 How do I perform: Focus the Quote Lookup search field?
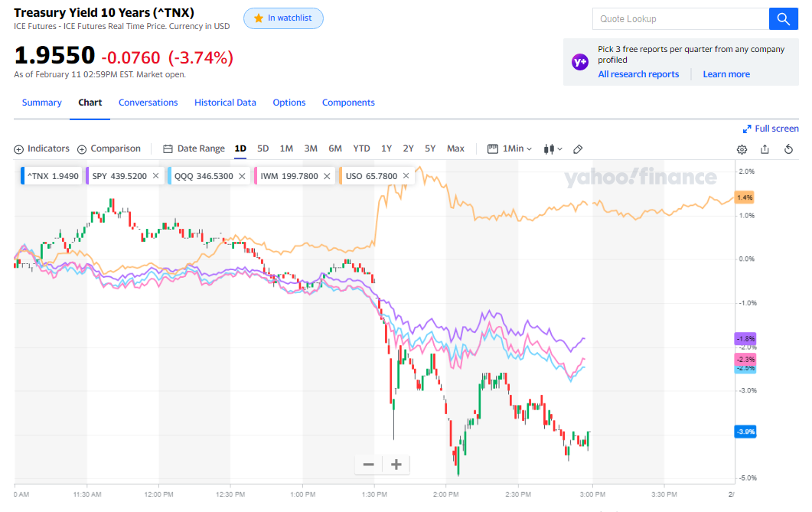(680, 19)
